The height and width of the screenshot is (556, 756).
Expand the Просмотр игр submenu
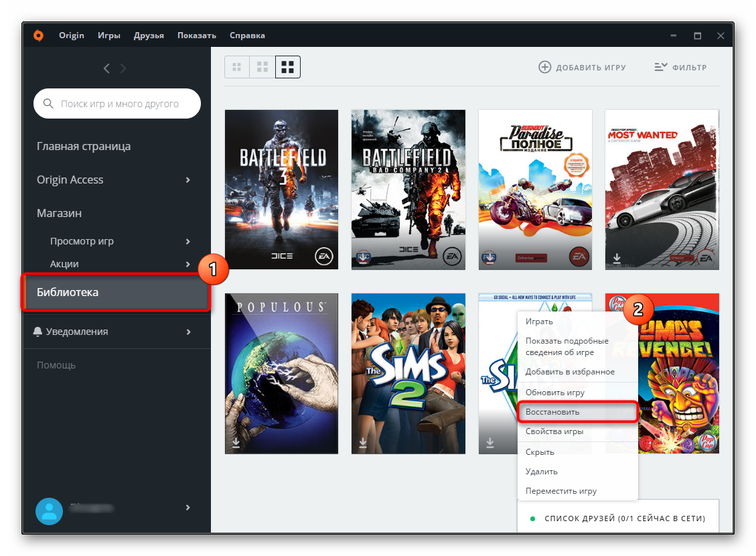coord(187,241)
